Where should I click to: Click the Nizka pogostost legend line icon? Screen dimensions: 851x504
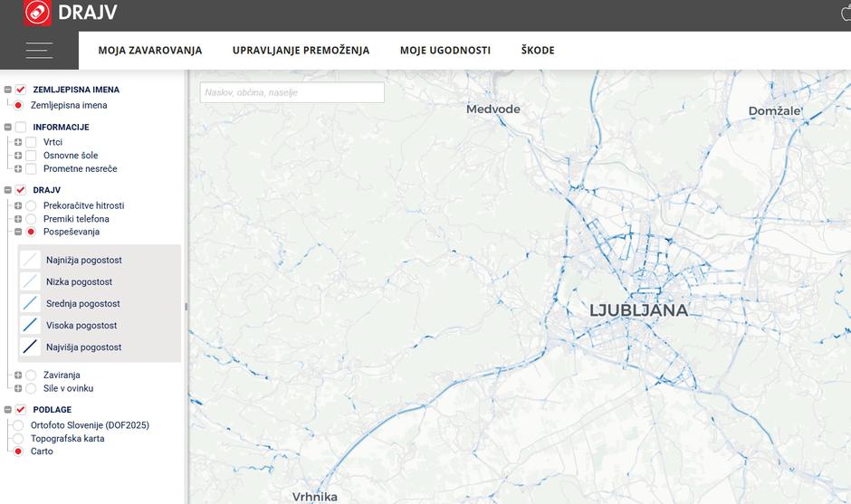pyautogui.click(x=31, y=281)
